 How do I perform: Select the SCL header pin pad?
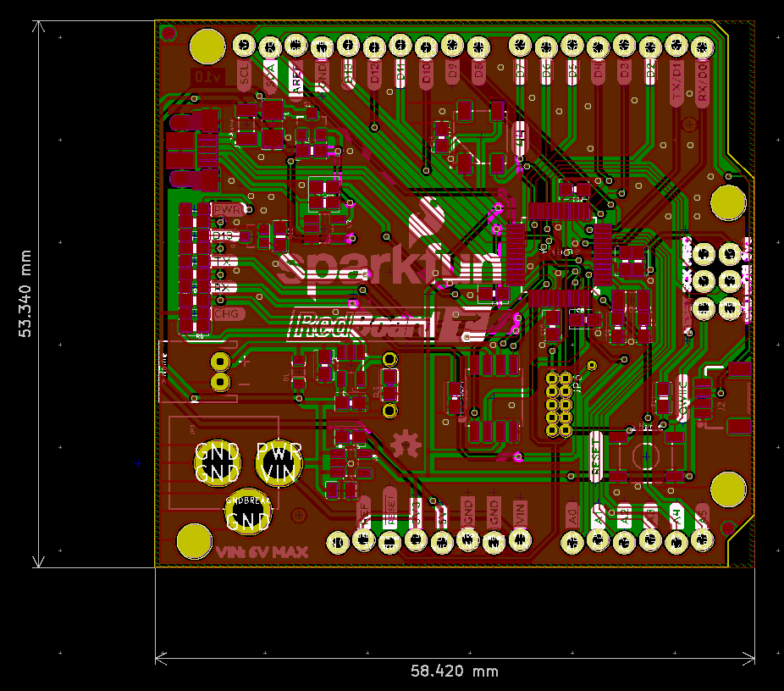[x=244, y=46]
